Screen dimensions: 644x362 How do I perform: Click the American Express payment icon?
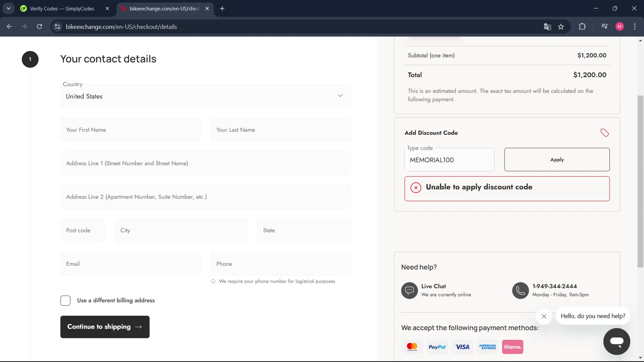(487, 347)
